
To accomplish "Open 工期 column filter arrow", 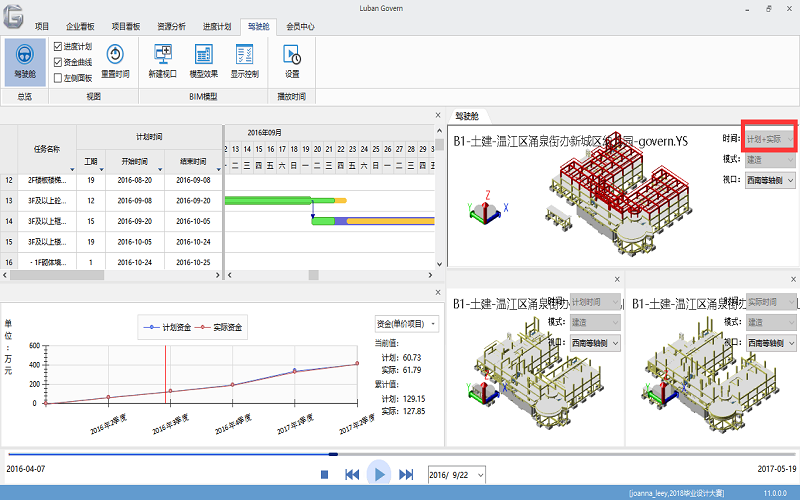I will coord(102,169).
